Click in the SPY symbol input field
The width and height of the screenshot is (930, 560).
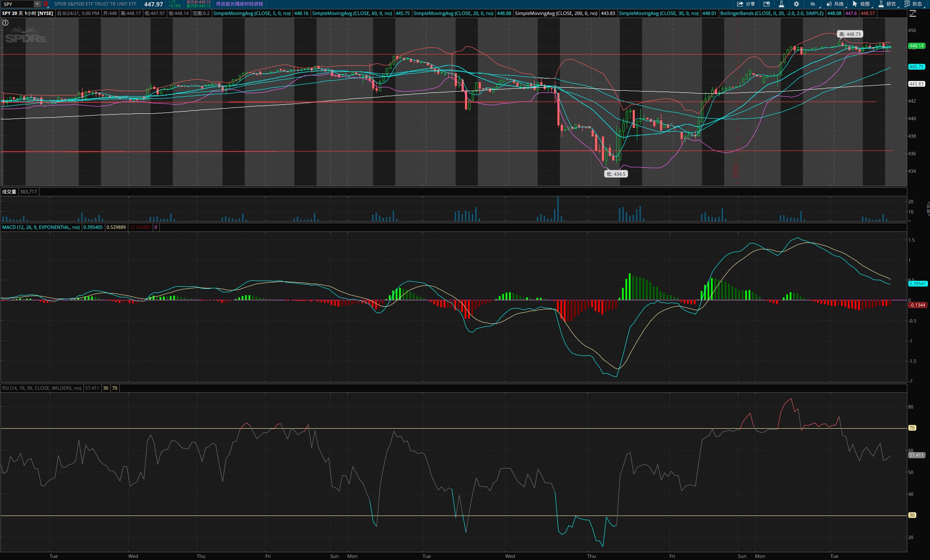(17, 4)
